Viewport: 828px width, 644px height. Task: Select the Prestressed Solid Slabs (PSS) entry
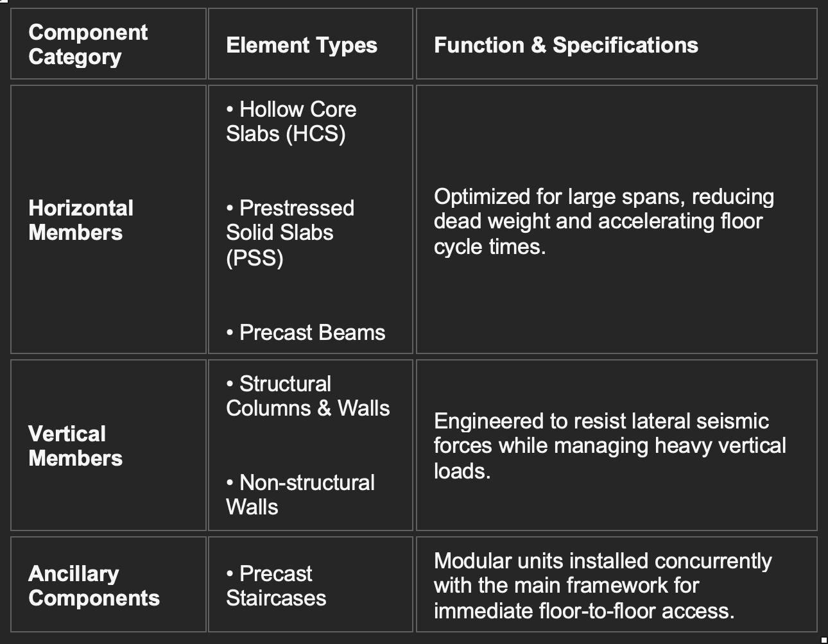point(290,233)
